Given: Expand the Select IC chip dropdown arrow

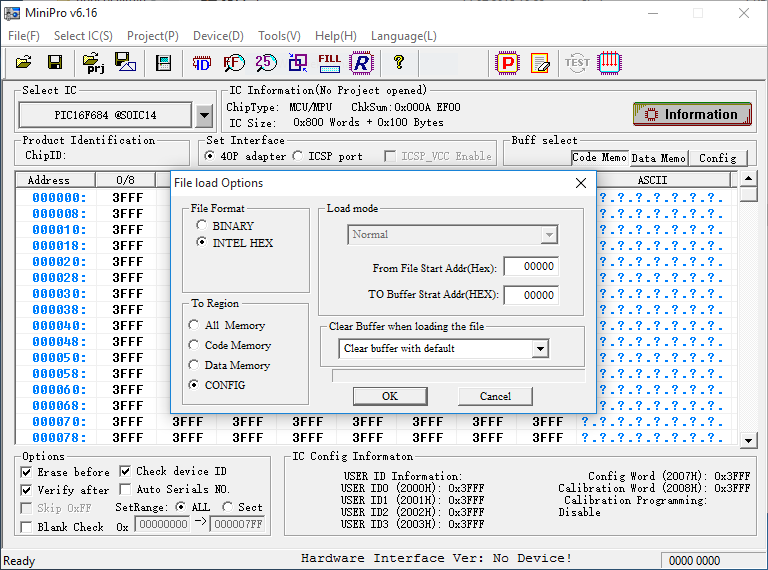Looking at the screenshot, I should [204, 115].
